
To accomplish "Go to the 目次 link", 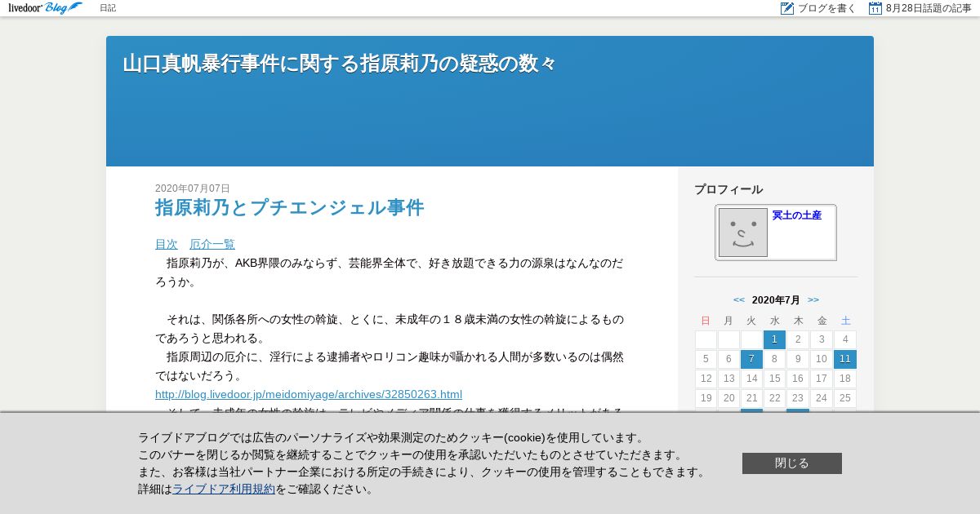I will pos(167,244).
